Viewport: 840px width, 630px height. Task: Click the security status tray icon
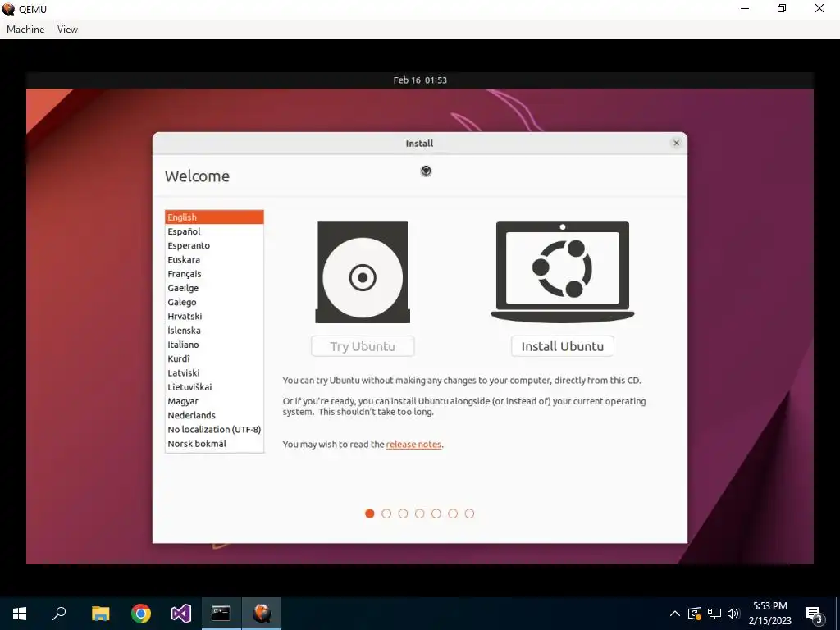coord(694,614)
